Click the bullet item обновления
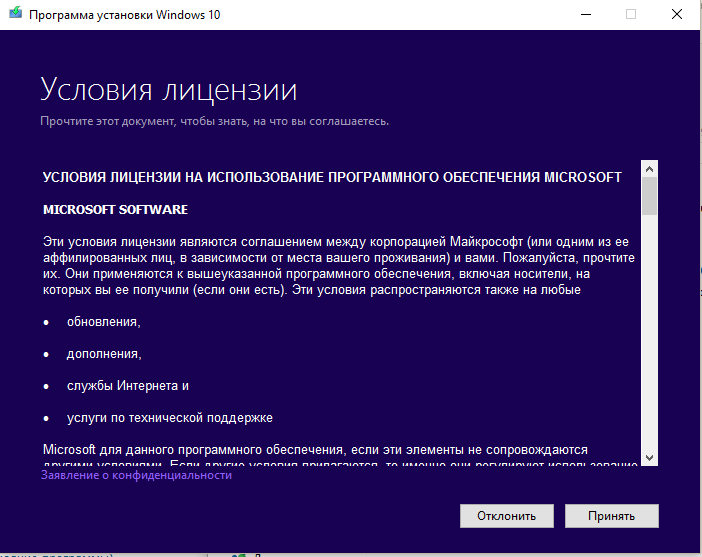Viewport: 702px width, 557px height. 103,321
